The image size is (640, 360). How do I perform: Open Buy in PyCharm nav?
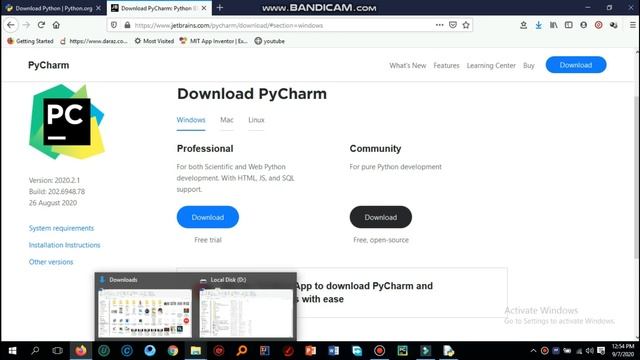click(529, 65)
